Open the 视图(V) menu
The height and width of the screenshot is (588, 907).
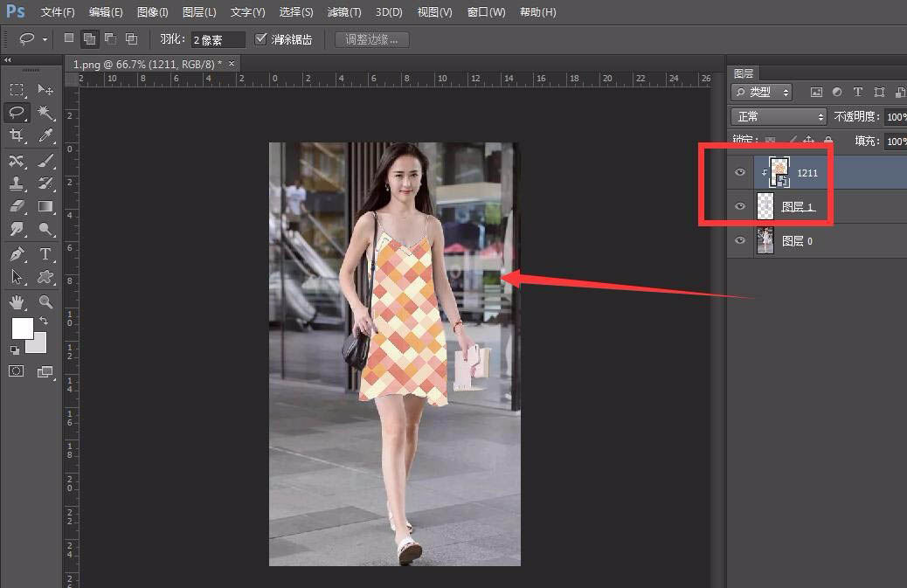[x=435, y=12]
